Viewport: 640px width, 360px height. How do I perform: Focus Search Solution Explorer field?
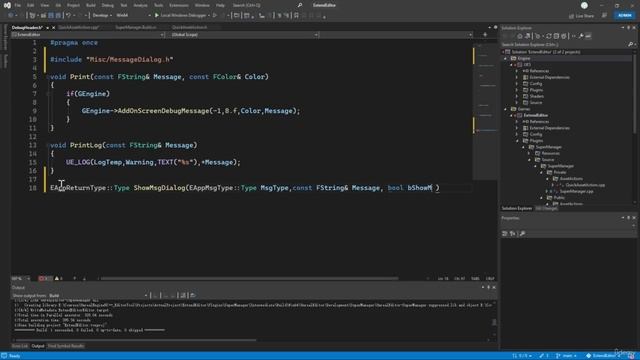[567, 44]
